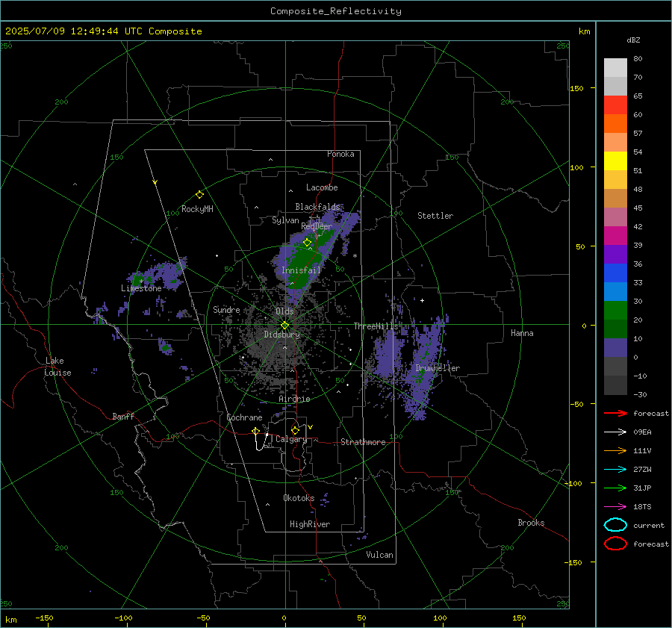Click the Sylvan label
This screenshot has width=672, height=628.
tap(285, 220)
